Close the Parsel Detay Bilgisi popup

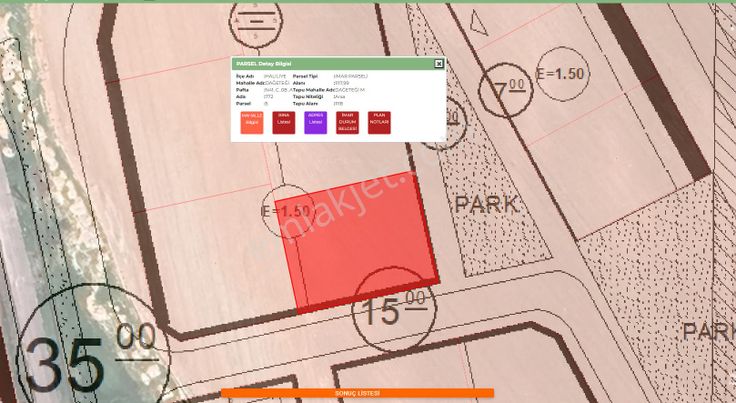pyautogui.click(x=438, y=63)
